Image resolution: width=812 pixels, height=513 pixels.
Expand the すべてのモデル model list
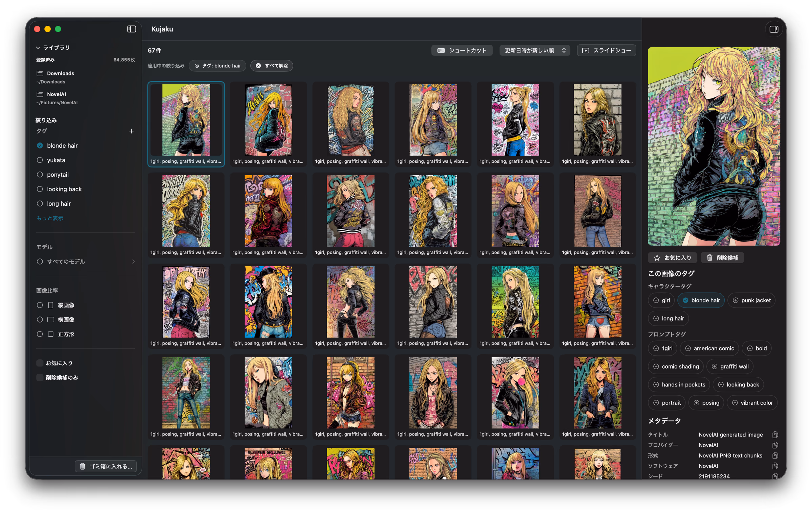tap(86, 262)
